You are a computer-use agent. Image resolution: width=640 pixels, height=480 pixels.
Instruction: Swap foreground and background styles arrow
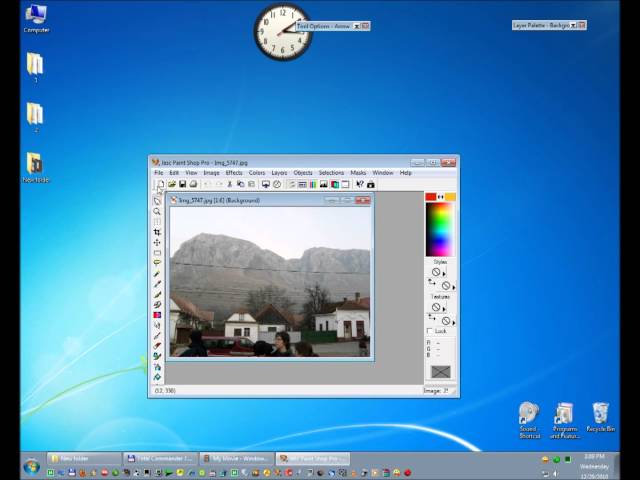click(431, 282)
